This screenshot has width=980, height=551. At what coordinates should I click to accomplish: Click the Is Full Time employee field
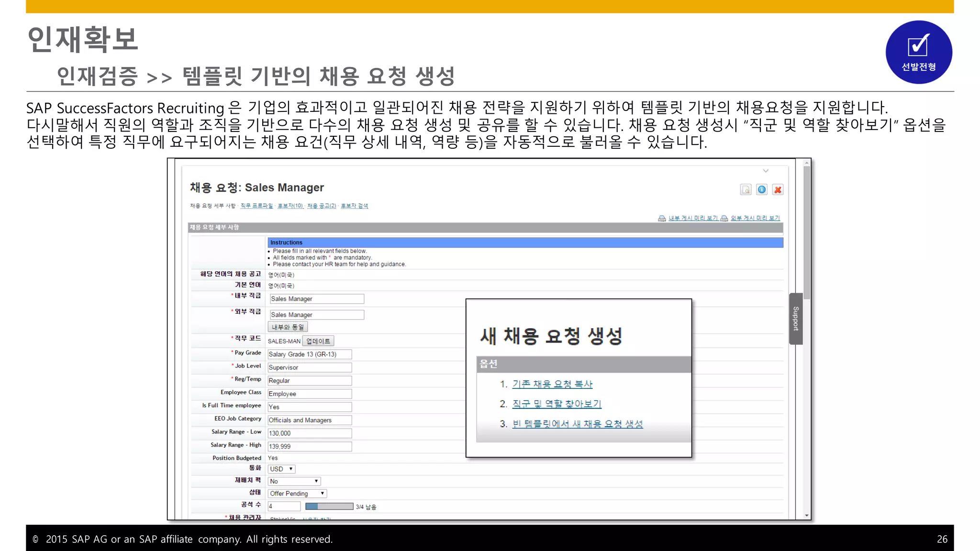(x=310, y=407)
